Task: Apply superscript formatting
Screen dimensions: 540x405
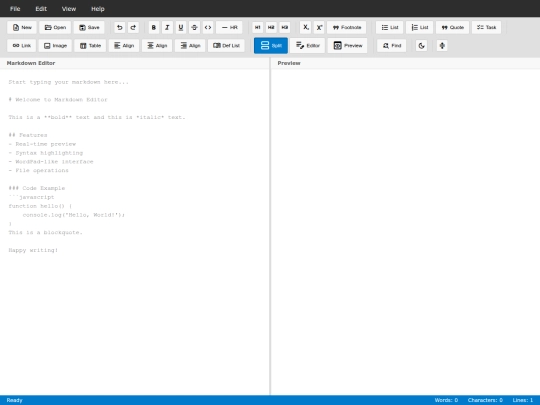Action: (x=319, y=28)
